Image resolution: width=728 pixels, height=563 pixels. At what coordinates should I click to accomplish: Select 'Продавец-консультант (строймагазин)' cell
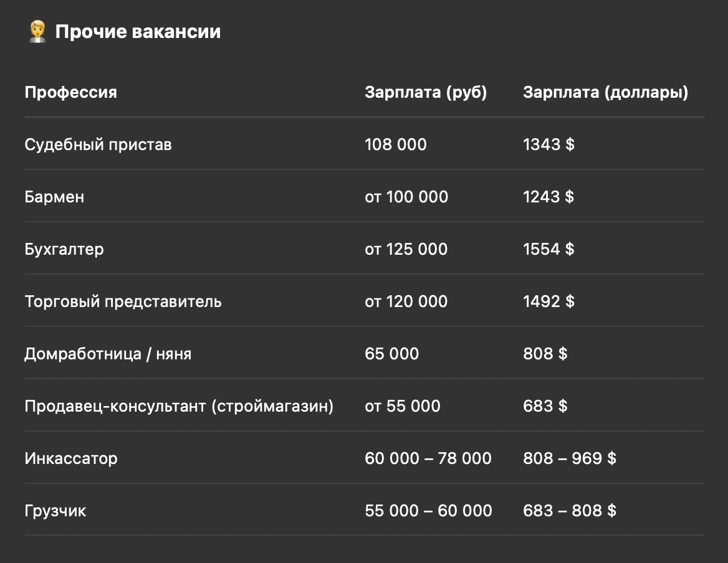(x=179, y=407)
